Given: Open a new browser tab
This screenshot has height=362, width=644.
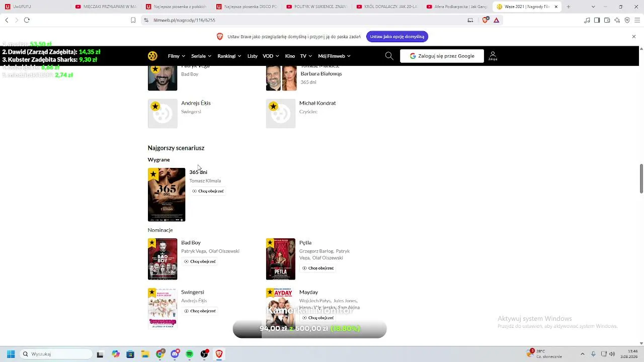Looking at the screenshot, I should (x=568, y=7).
